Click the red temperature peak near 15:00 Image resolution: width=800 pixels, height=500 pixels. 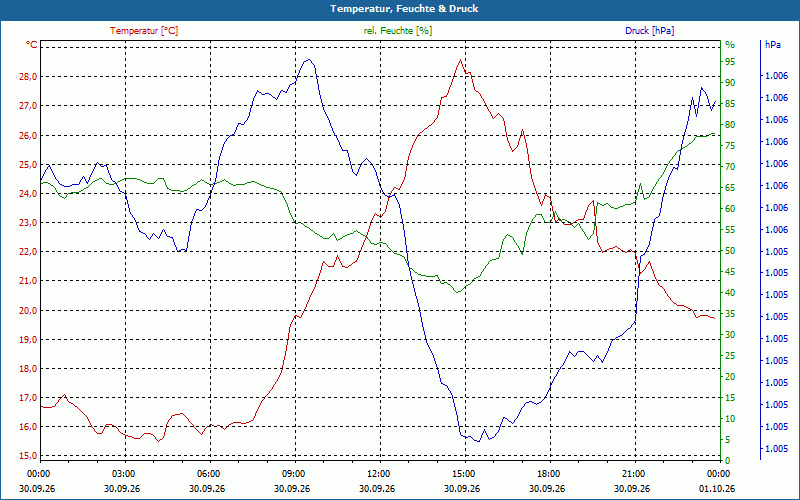460,60
